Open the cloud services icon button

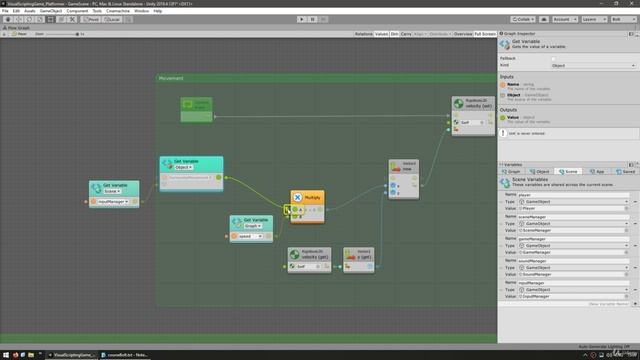(544, 19)
